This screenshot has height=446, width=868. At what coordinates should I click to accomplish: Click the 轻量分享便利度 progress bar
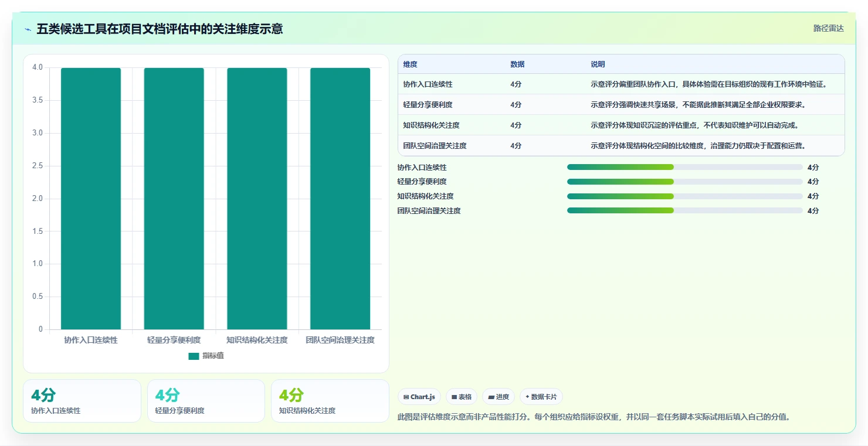685,182
